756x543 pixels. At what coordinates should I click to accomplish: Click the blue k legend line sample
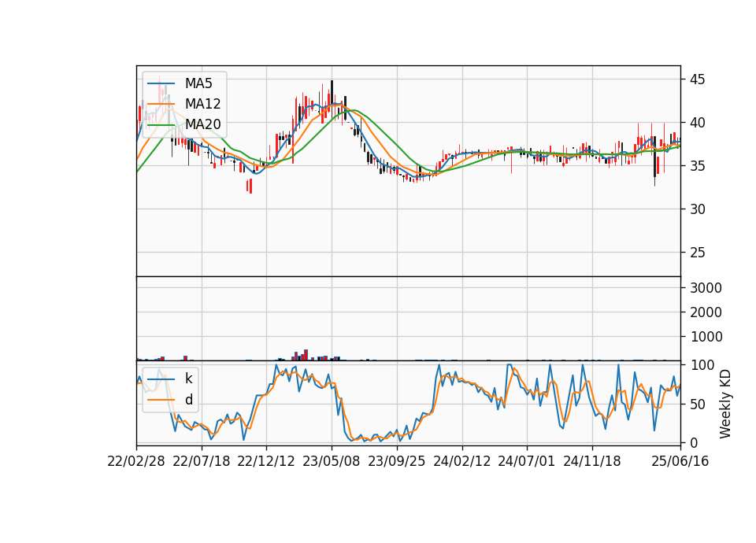point(161,379)
